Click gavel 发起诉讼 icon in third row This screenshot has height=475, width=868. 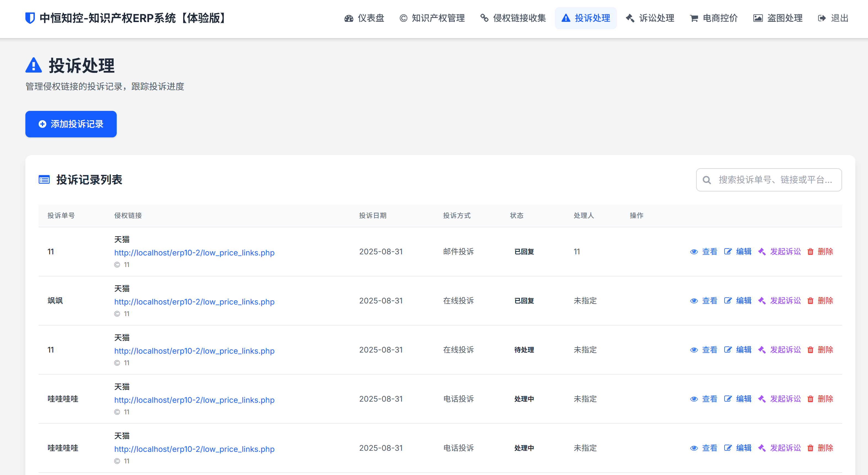(x=762, y=350)
